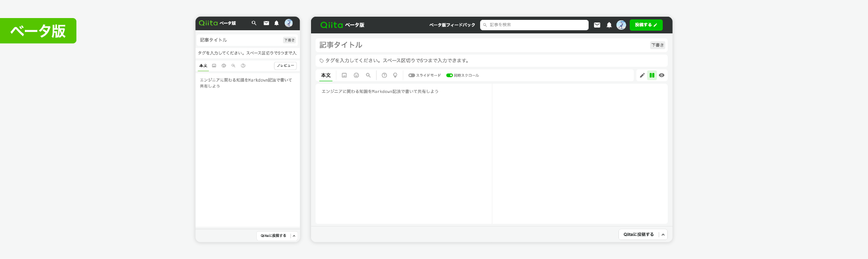
Task: Click the lightbulb tips icon
Action: click(395, 75)
